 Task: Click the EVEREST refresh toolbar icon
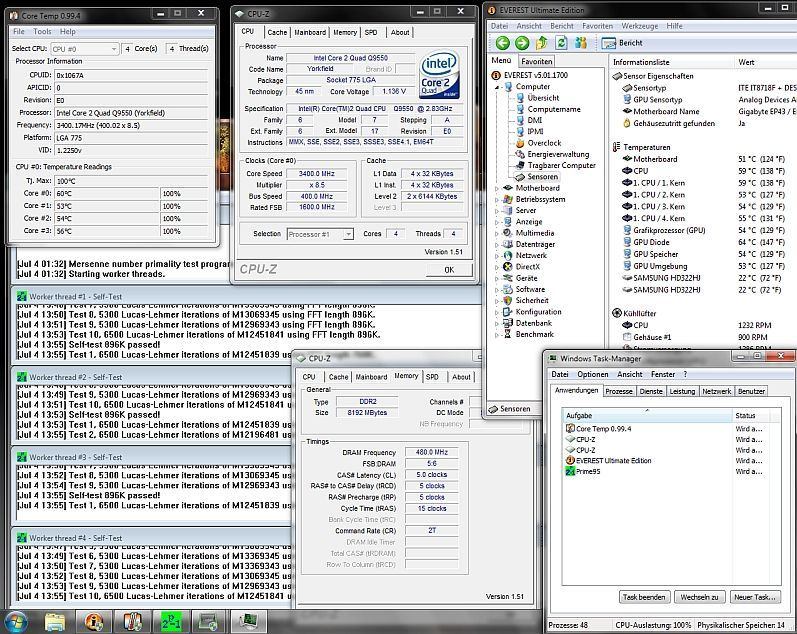tap(561, 43)
